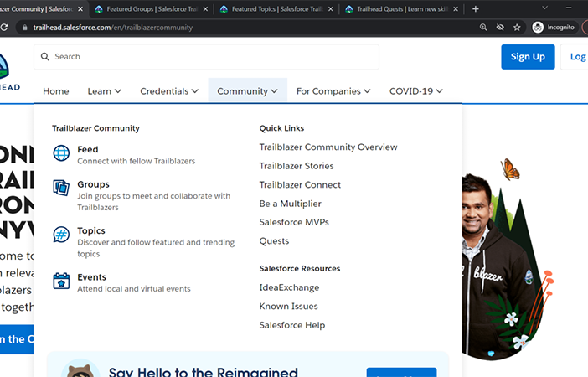Image resolution: width=588 pixels, height=377 pixels.
Task: Click the Events calendar icon
Action: click(61, 281)
